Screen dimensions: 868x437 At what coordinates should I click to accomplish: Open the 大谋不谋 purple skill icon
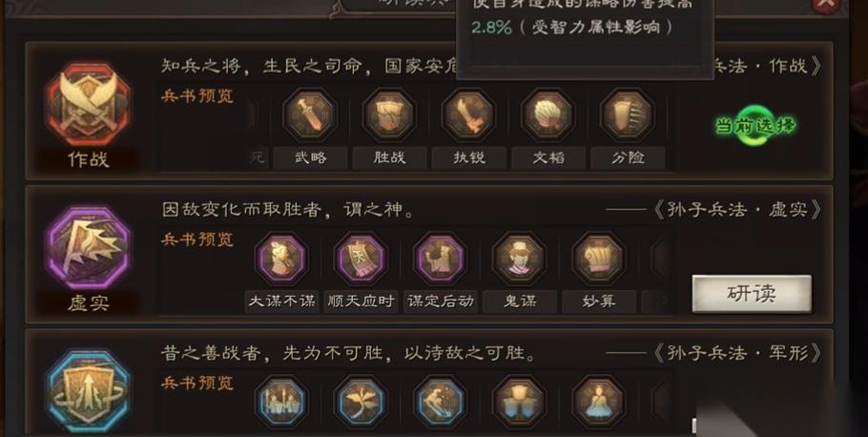tap(281, 259)
